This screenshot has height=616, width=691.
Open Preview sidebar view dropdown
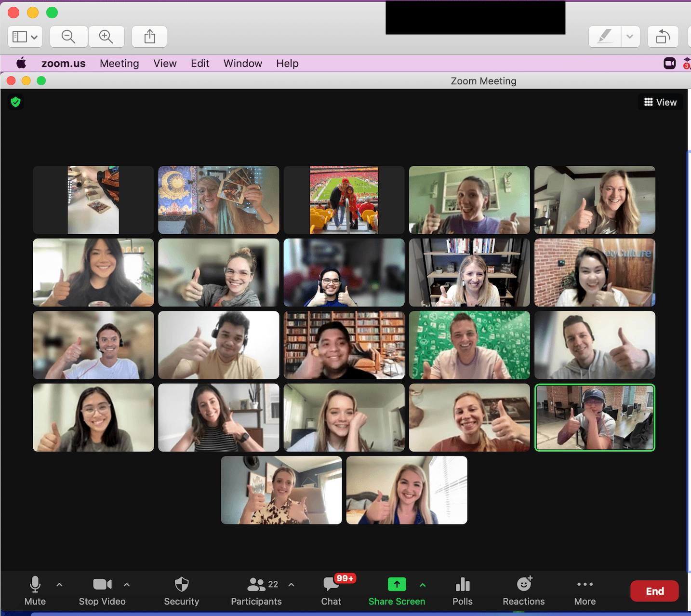click(x=25, y=37)
